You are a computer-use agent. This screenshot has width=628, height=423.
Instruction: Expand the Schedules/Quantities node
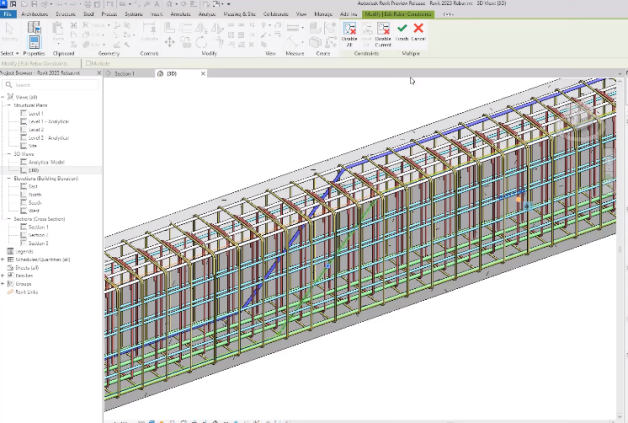tap(3, 259)
